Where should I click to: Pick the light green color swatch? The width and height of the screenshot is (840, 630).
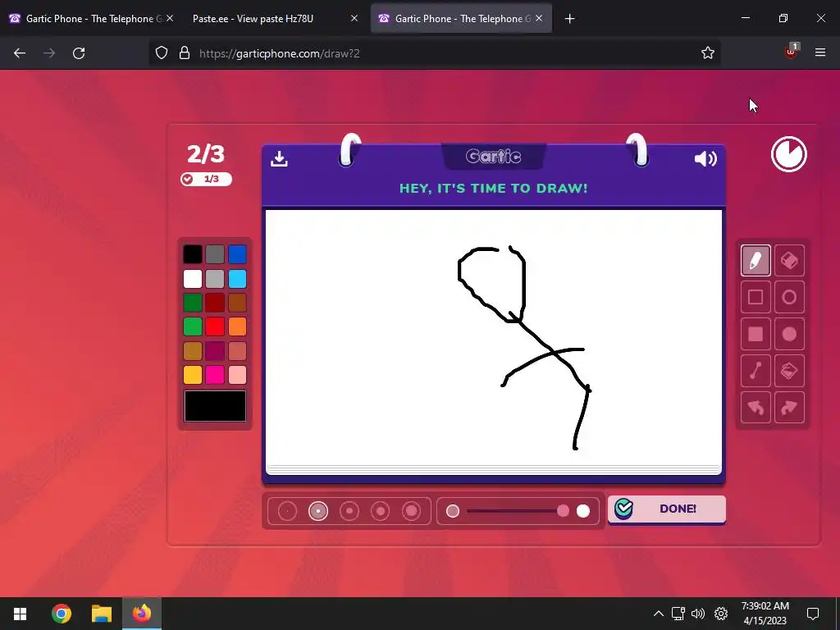coord(193,326)
